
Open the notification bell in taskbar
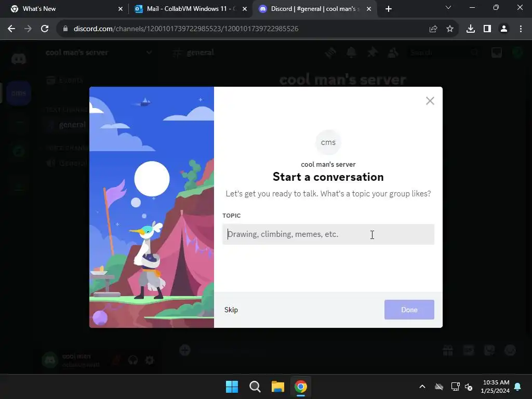pyautogui.click(x=518, y=387)
